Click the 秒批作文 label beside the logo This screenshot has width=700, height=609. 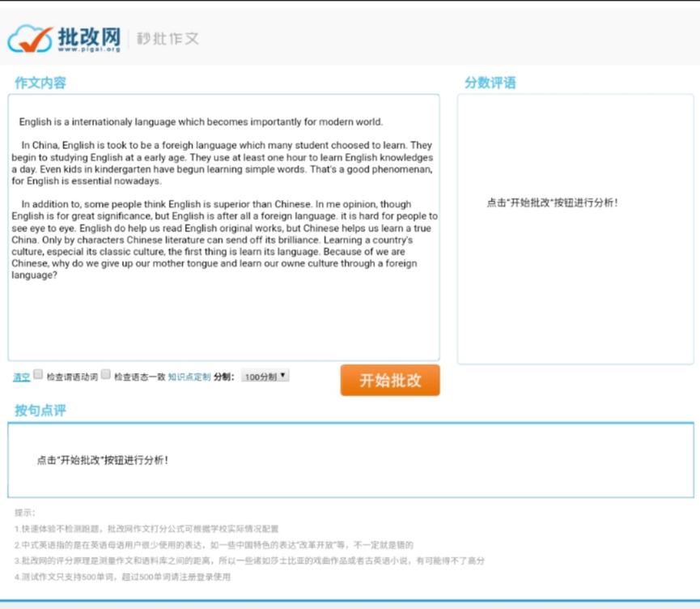pyautogui.click(x=167, y=36)
